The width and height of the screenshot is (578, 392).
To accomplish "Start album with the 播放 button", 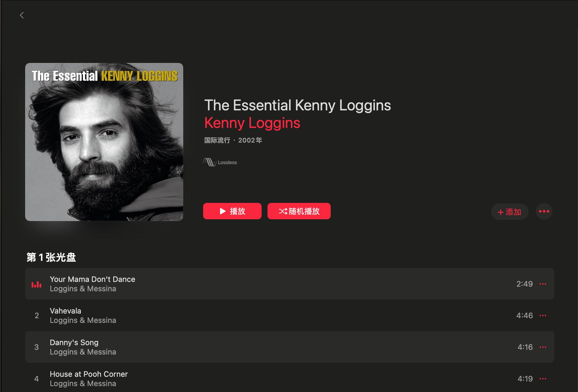I will [232, 211].
